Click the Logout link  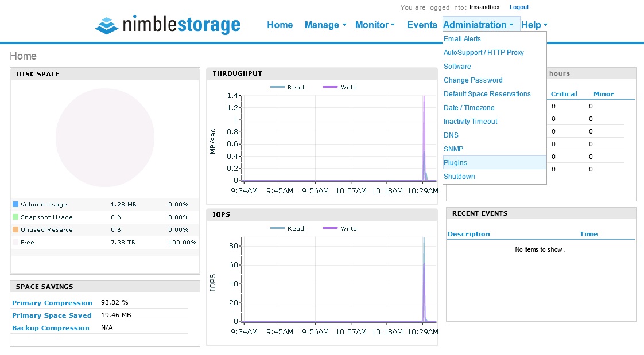click(519, 7)
